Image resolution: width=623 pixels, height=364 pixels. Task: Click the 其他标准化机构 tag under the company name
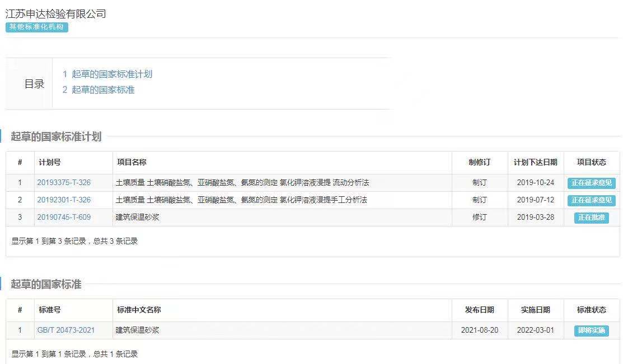point(37,27)
